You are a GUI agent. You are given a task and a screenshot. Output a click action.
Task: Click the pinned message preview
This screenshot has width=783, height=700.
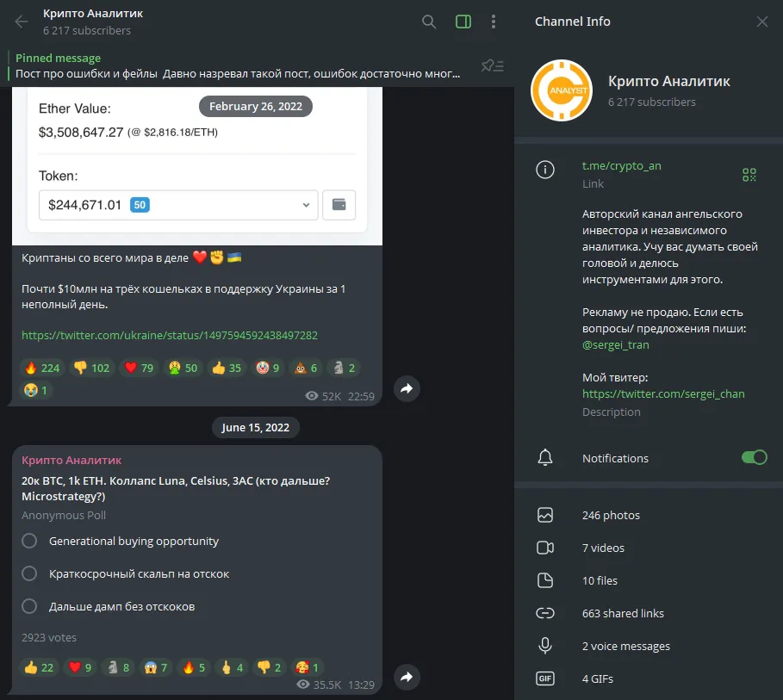[238, 66]
